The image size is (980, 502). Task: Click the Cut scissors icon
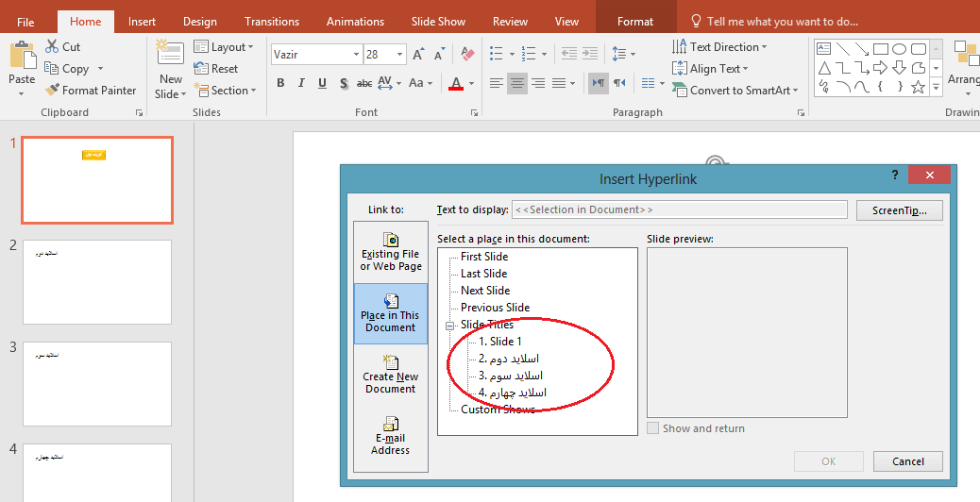[52, 47]
